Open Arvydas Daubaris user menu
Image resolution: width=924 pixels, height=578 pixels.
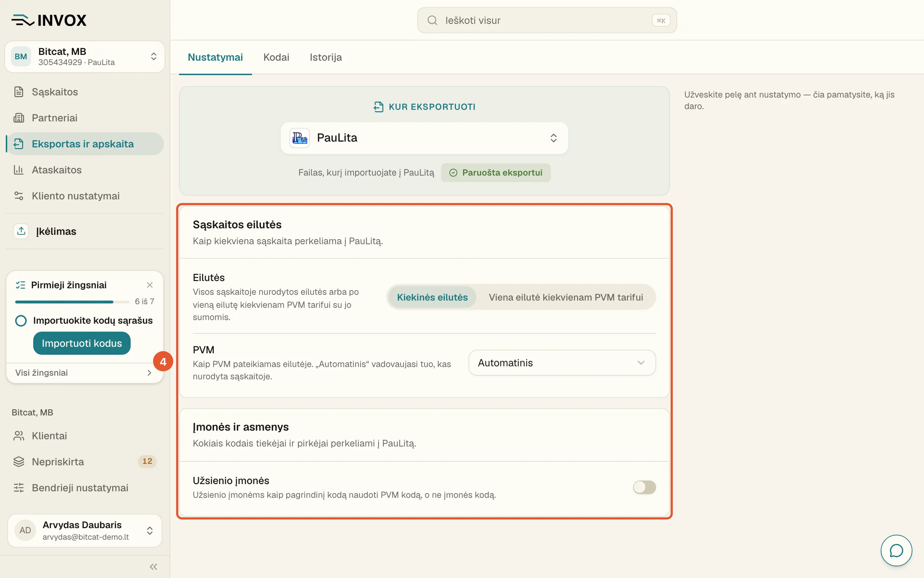pos(85,530)
